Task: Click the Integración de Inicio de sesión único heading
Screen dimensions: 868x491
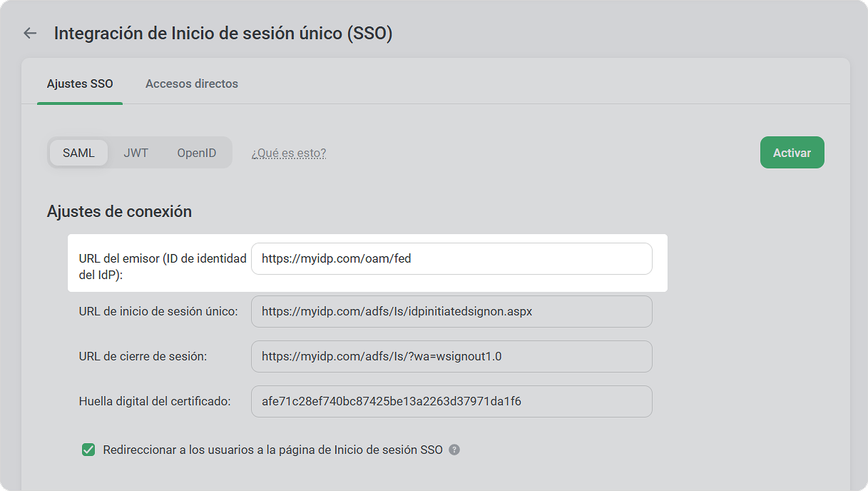Action: click(223, 33)
